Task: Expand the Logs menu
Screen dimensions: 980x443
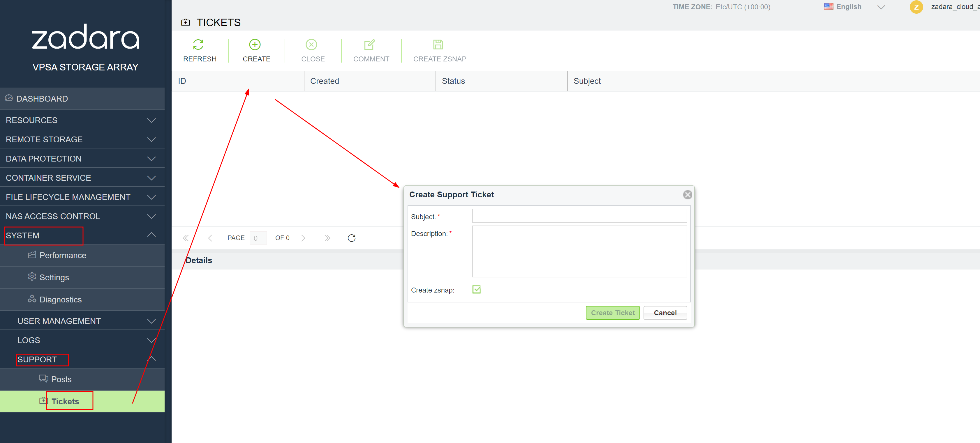Action: tap(82, 340)
